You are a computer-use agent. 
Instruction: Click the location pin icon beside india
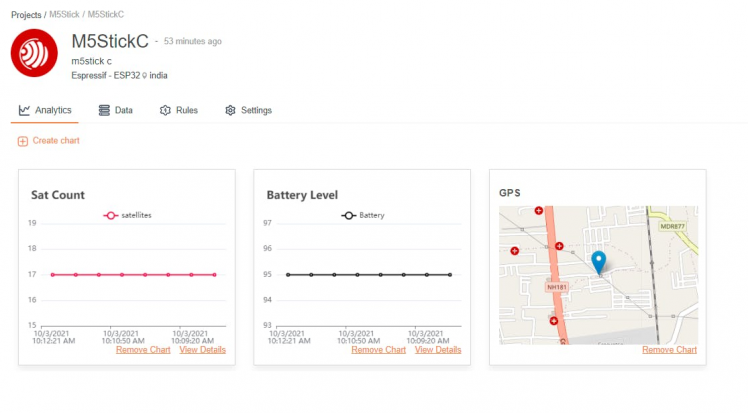point(144,75)
